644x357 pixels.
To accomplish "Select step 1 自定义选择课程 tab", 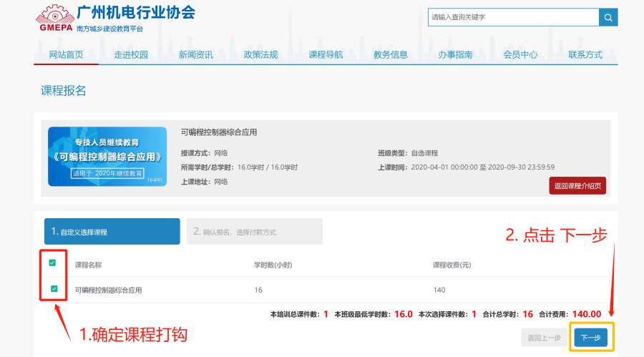I will 112,232.
